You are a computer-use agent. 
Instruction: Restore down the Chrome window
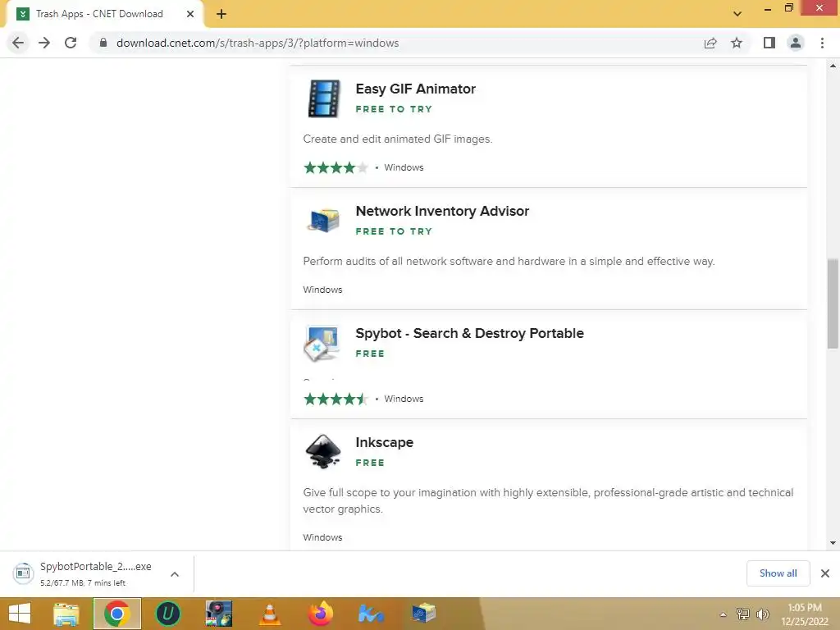pos(788,7)
